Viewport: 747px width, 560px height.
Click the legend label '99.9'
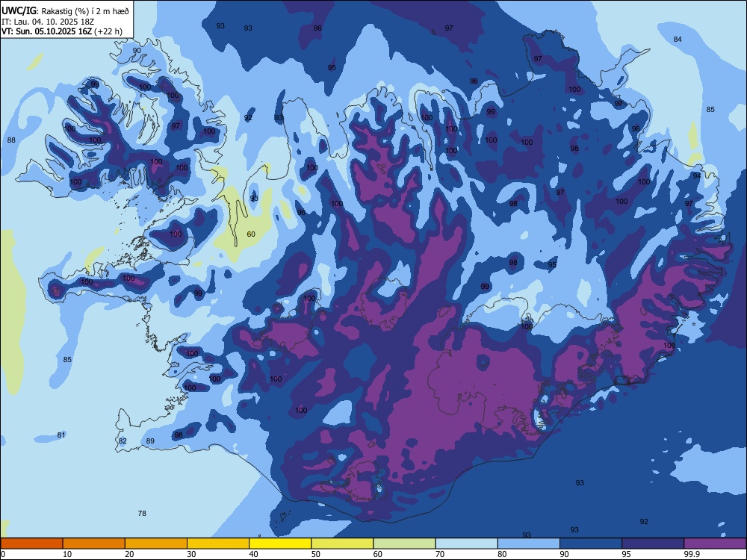point(692,554)
